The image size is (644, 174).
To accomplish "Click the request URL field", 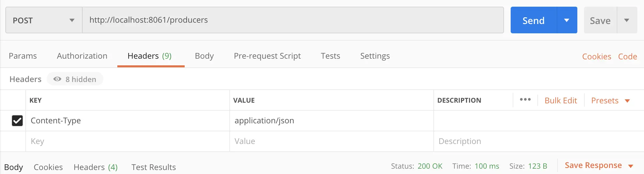I will 293,20.
